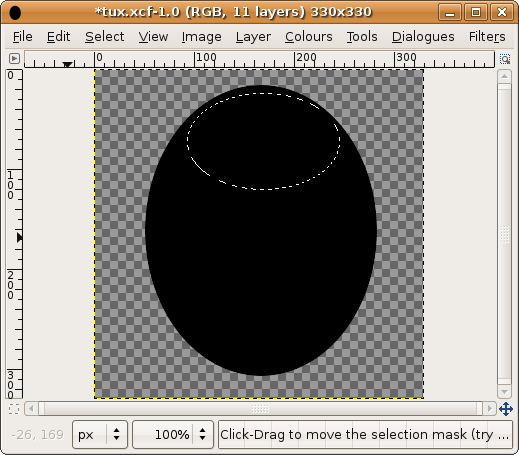Open the Layer menu
This screenshot has width=519, height=455.
(253, 37)
